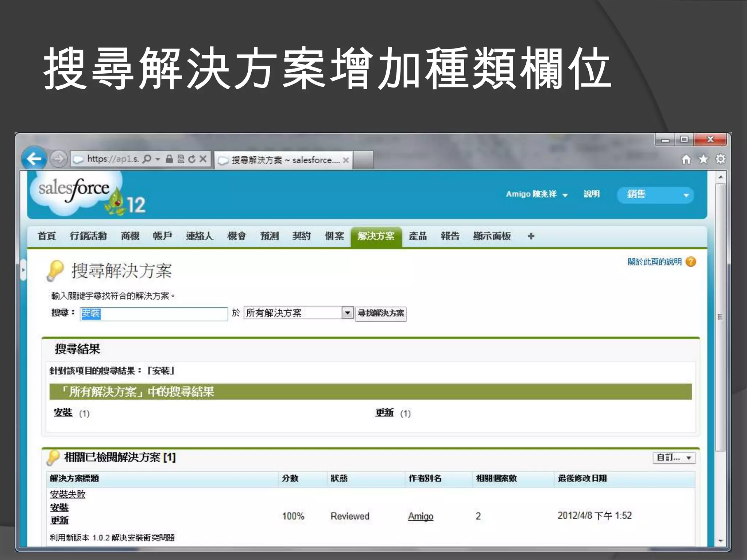This screenshot has width=747, height=560.
Task: Go to the 帳戶 tab
Action: pyautogui.click(x=163, y=236)
